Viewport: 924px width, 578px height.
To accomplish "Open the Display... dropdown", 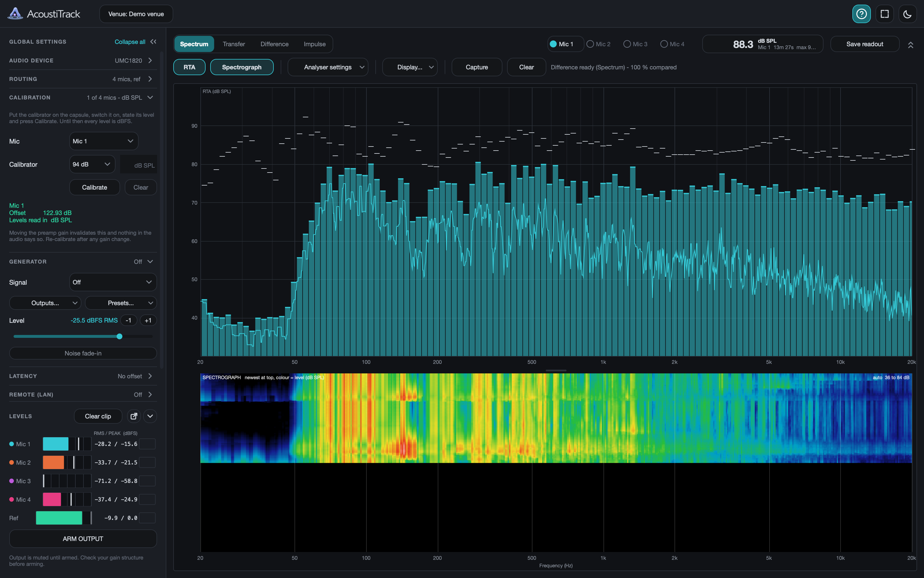I will point(410,67).
